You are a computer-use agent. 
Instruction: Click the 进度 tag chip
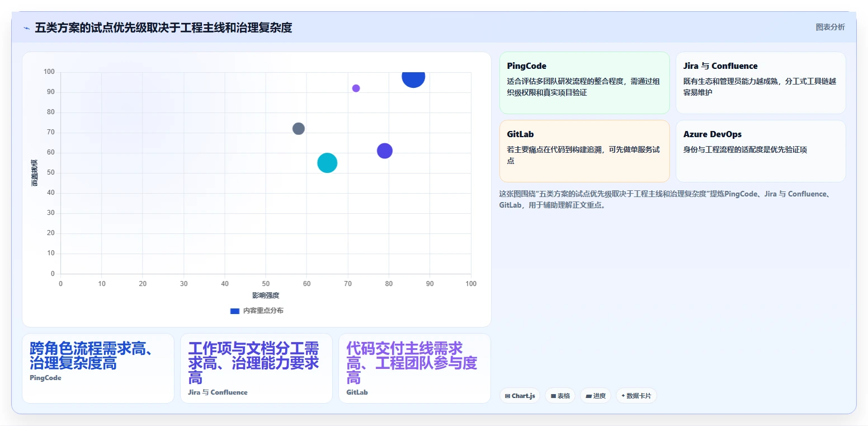click(x=596, y=396)
